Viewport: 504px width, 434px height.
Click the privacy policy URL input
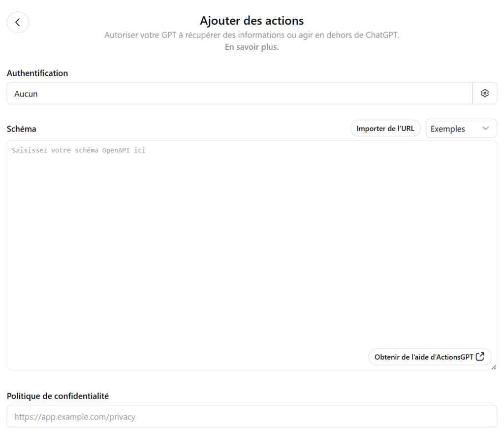[252, 416]
